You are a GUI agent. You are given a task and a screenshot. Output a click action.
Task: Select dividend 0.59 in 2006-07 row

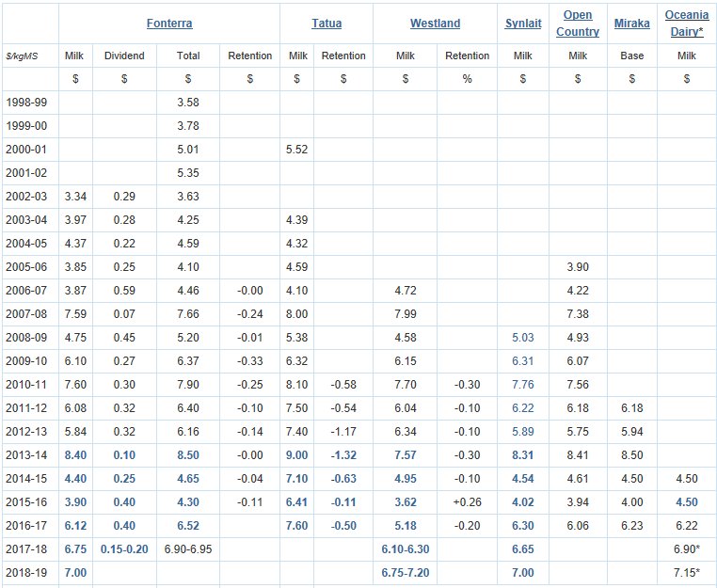[x=124, y=291]
